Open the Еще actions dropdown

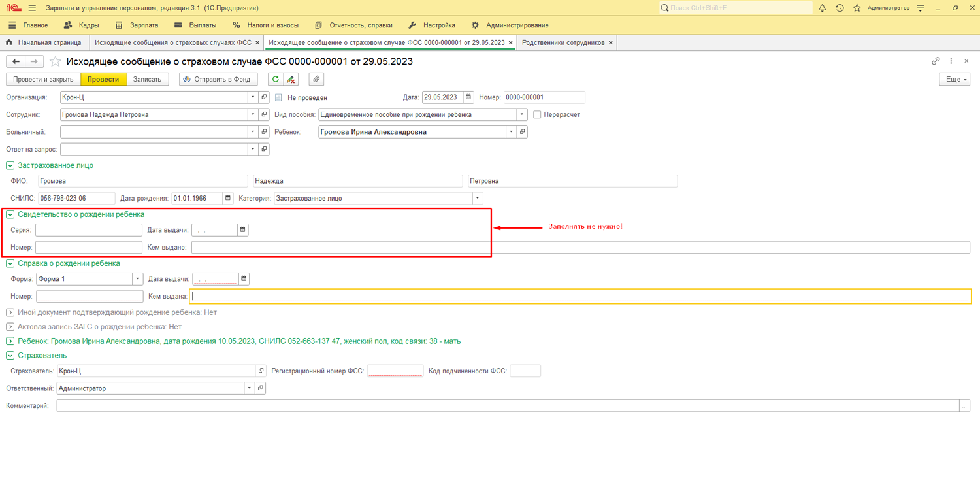pos(954,80)
